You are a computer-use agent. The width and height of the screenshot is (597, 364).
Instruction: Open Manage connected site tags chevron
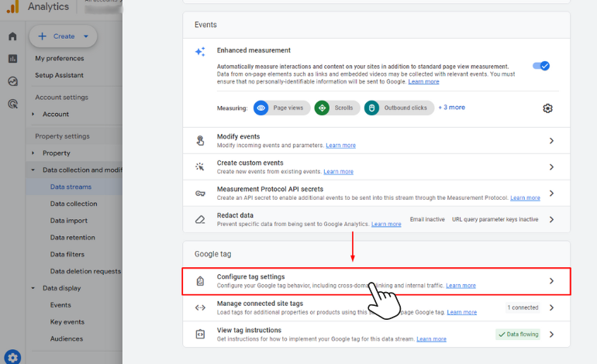tap(551, 307)
